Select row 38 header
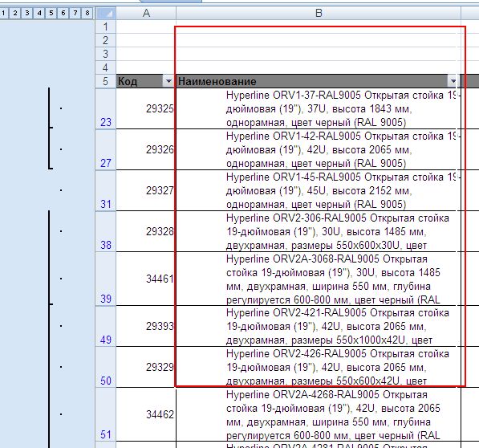The image size is (479, 448). [106, 231]
